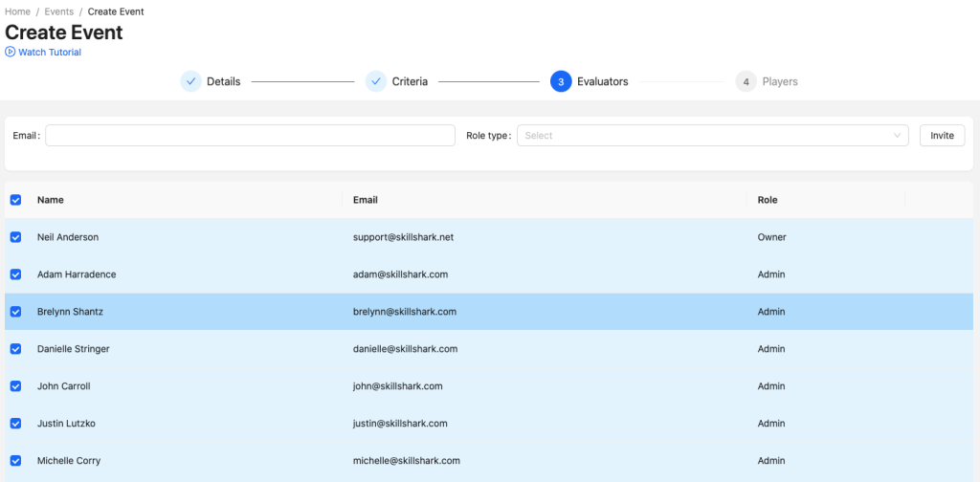The width and height of the screenshot is (980, 482).
Task: Click the Players step number 4 circle
Action: click(746, 81)
